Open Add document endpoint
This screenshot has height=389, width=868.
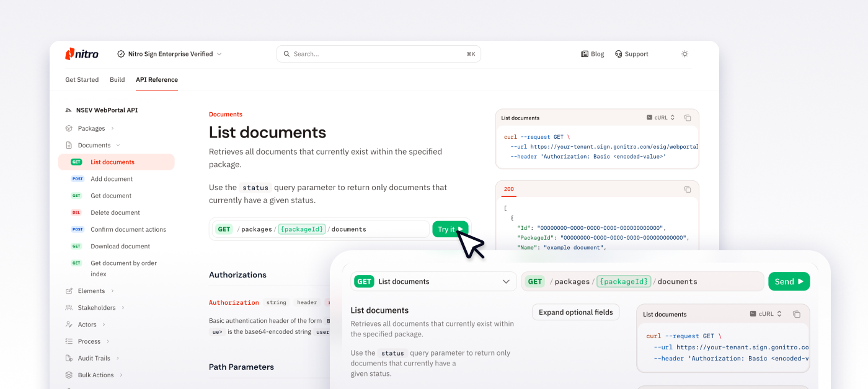click(112, 178)
